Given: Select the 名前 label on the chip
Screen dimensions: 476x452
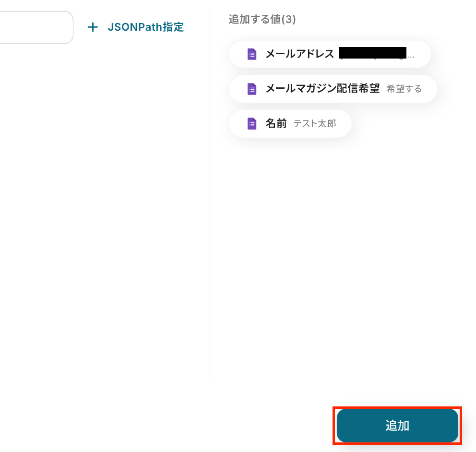Looking at the screenshot, I should tap(276, 124).
